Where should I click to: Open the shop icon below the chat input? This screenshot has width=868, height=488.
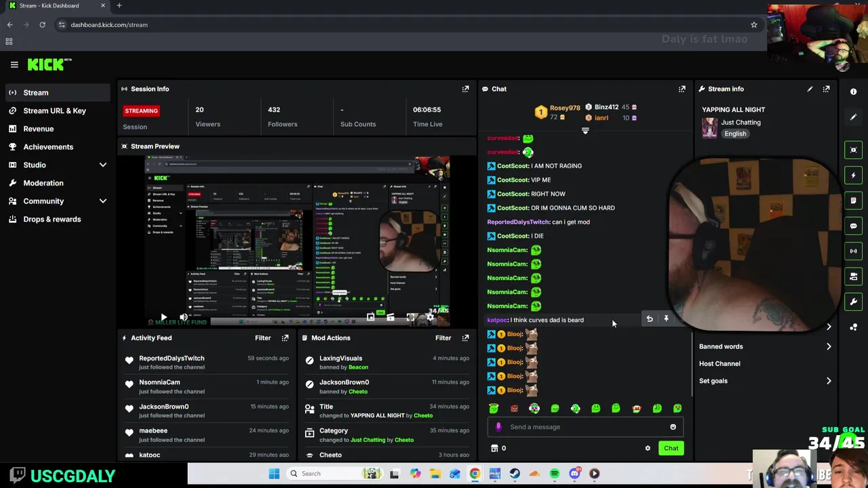[x=494, y=448]
